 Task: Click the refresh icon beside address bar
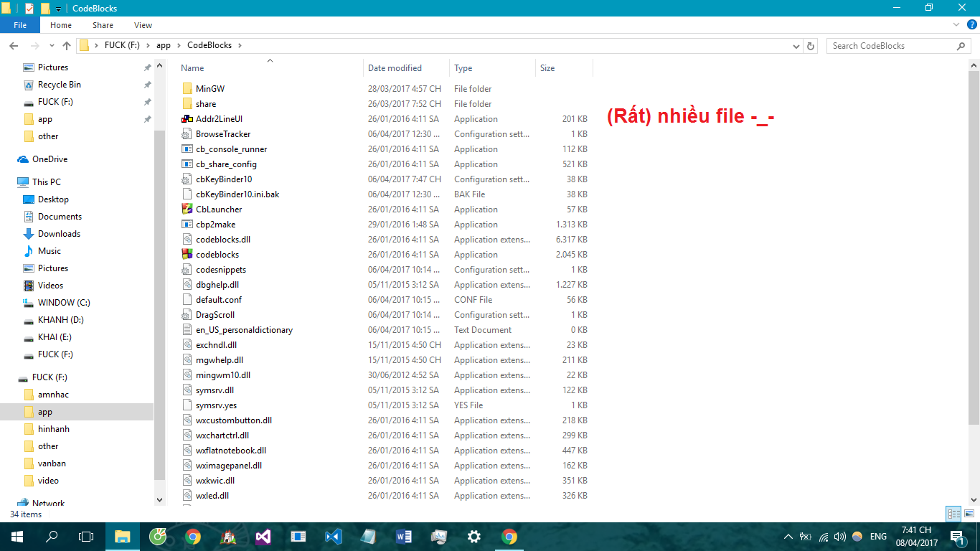[811, 46]
